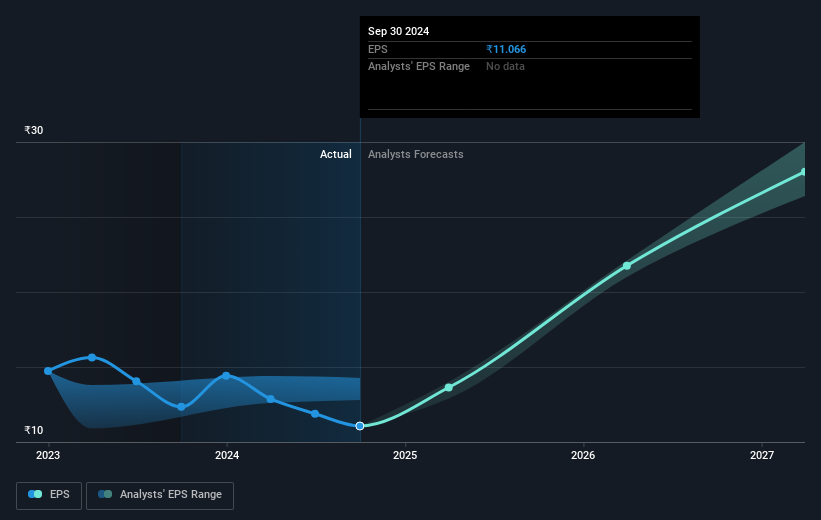Click the 'Analysts' EPS Range' tooltip row label
Image resolution: width=821 pixels, height=520 pixels.
(419, 67)
